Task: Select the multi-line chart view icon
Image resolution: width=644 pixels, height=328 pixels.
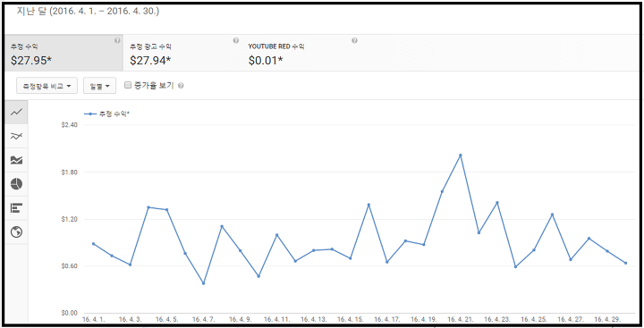Action: coord(16,136)
